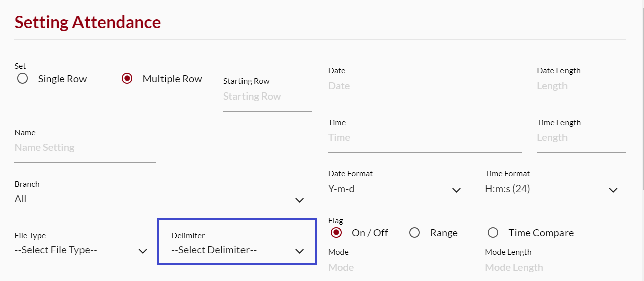Enable the Time Compare flag option

click(493, 233)
